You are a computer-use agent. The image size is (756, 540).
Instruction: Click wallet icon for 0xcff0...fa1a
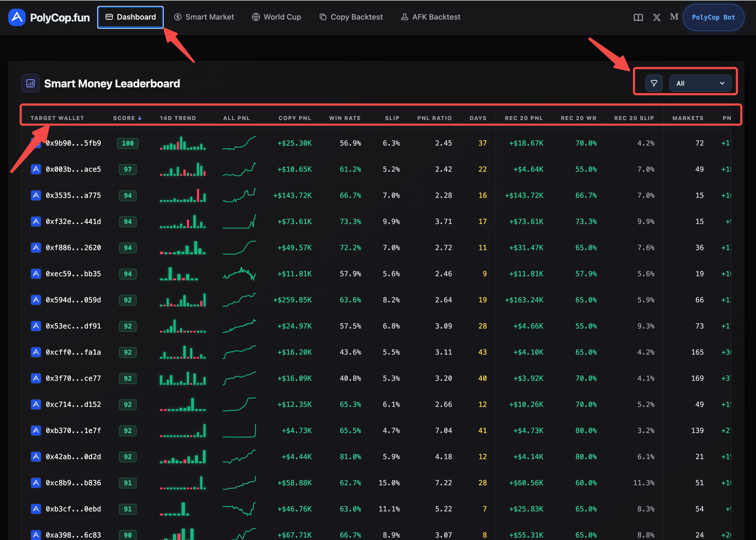coord(36,352)
